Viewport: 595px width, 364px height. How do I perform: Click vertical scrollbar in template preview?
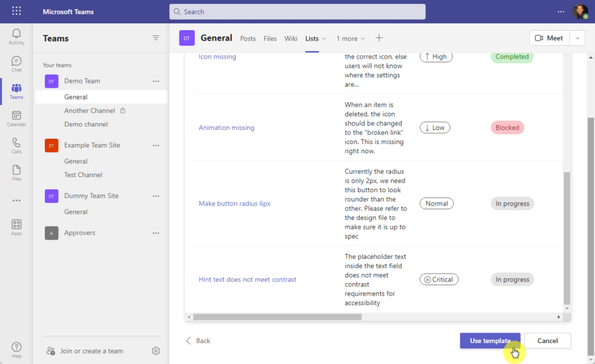click(x=567, y=238)
